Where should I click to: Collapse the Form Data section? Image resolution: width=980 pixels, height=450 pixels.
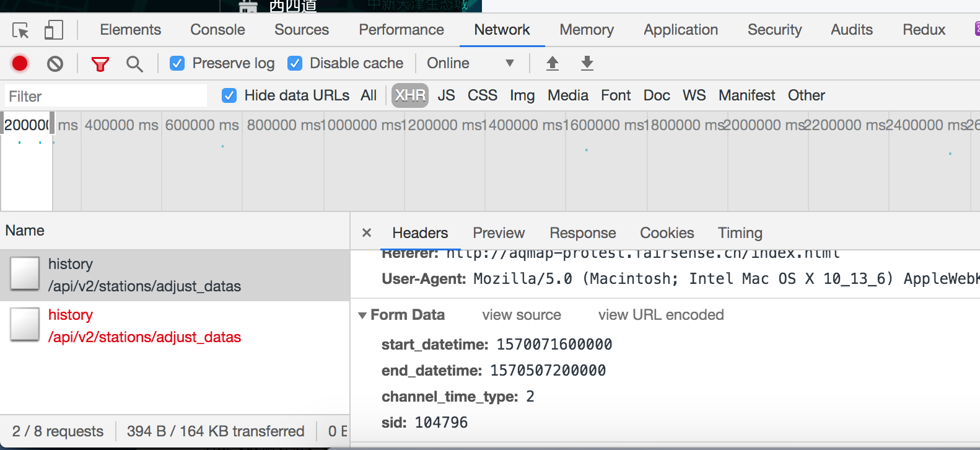[362, 315]
